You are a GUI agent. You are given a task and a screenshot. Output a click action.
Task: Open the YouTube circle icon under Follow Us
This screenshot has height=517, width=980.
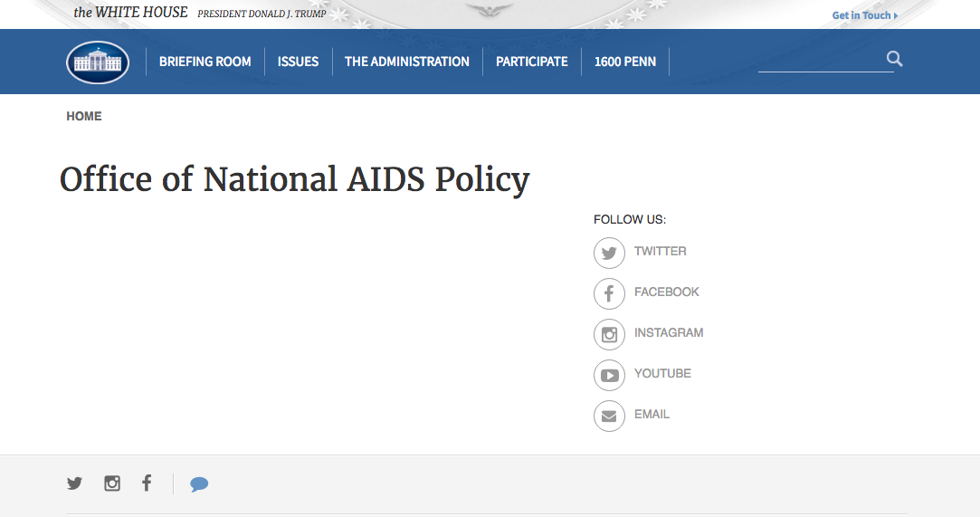coord(609,375)
